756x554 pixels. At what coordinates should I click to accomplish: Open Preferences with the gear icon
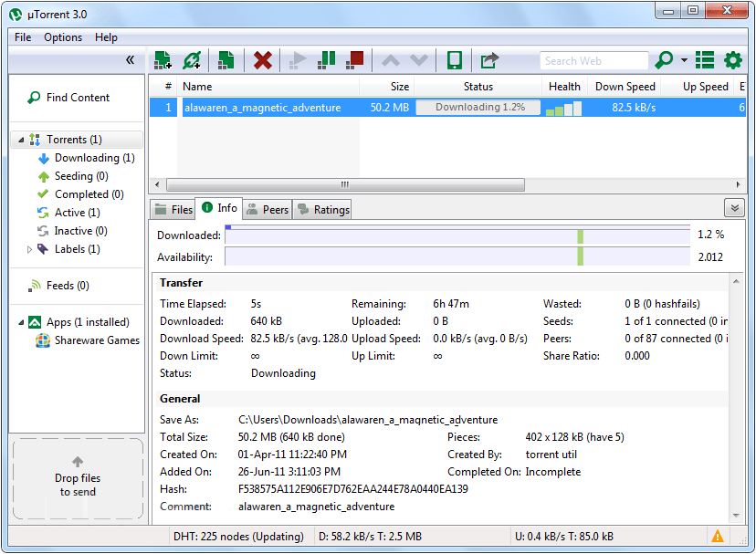[733, 60]
